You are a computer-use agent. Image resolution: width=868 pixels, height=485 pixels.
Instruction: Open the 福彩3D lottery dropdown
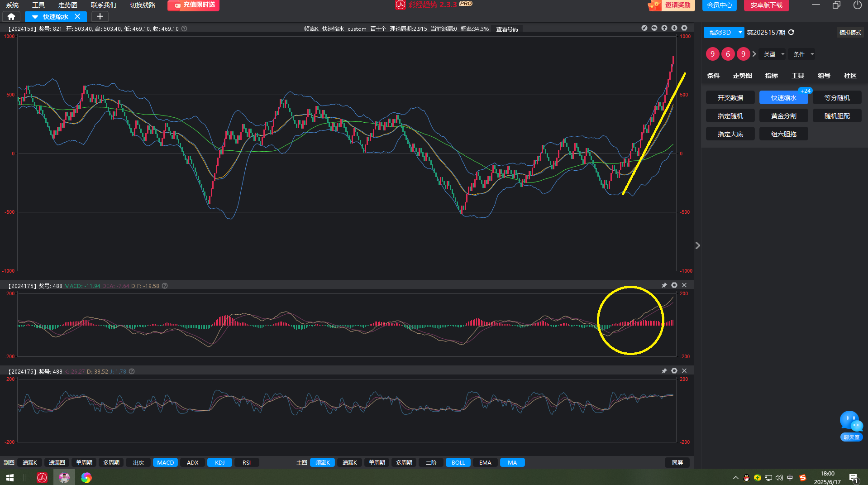tap(724, 32)
